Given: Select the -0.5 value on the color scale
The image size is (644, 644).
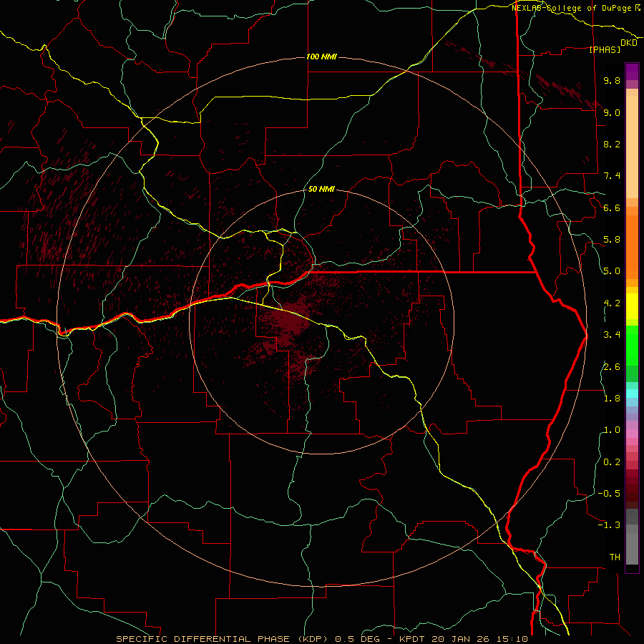Looking at the screenshot, I should pos(609,494).
